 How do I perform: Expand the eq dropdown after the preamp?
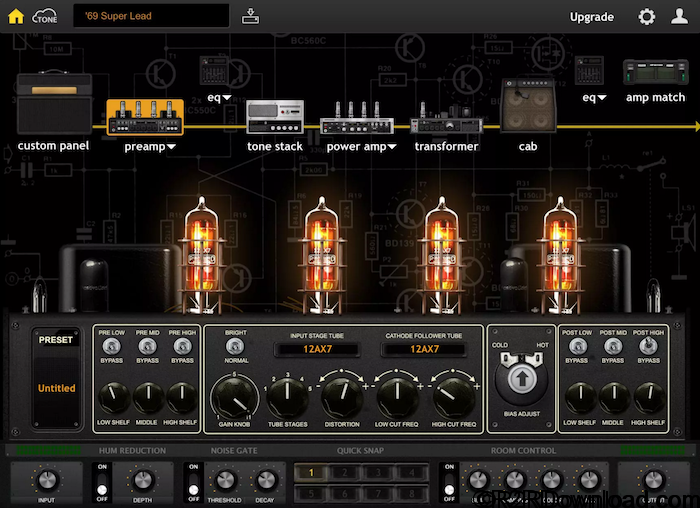227,97
